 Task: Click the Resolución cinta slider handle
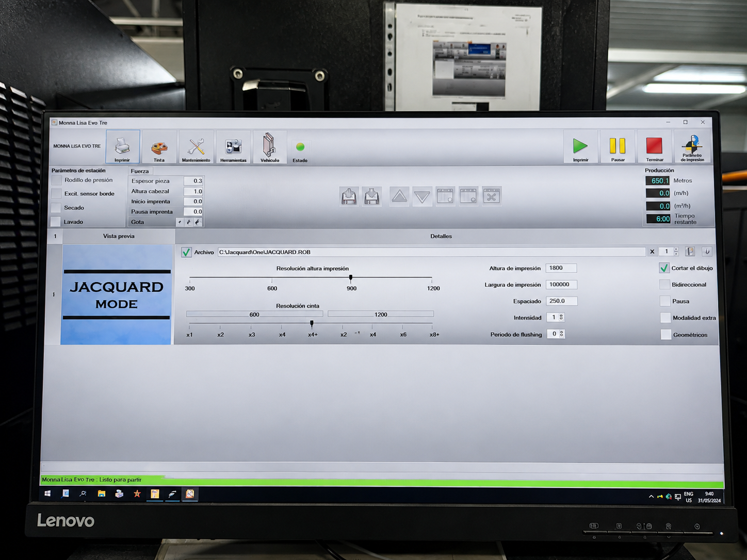tap(312, 324)
